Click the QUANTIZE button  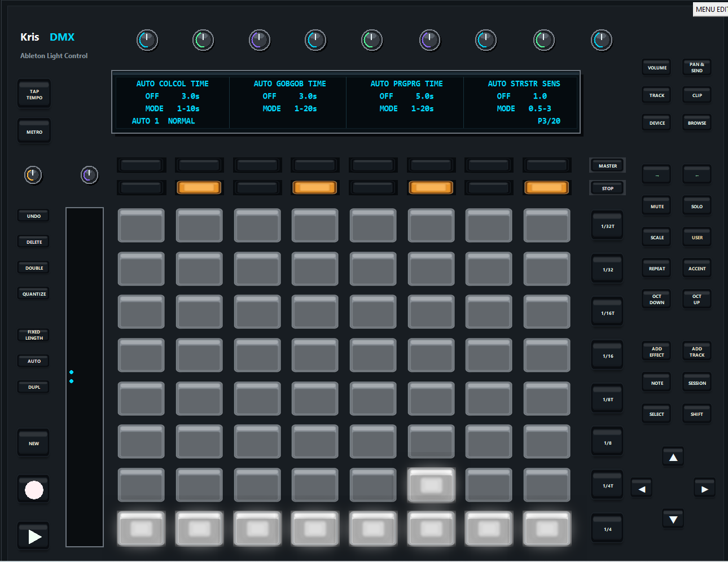(34, 294)
